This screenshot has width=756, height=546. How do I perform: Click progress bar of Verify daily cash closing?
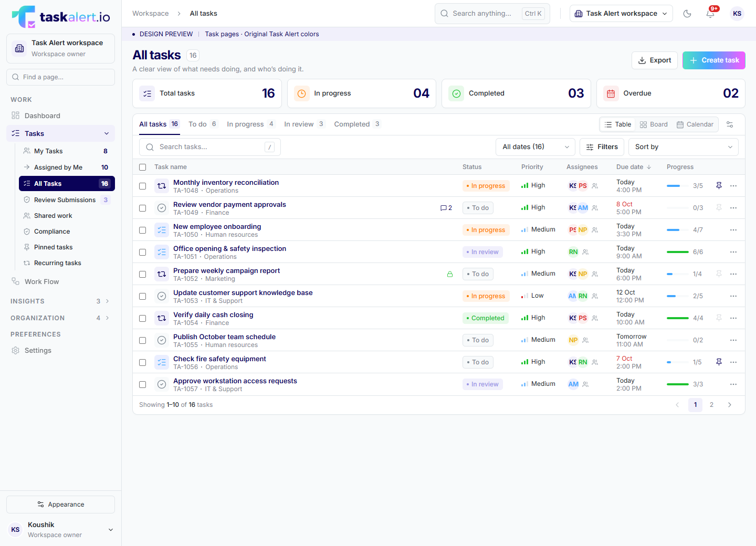678,318
